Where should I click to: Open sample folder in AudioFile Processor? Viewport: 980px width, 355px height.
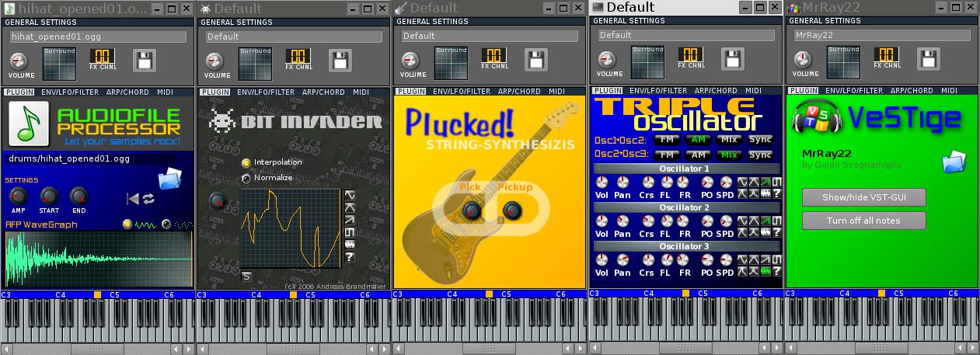pyautogui.click(x=169, y=180)
